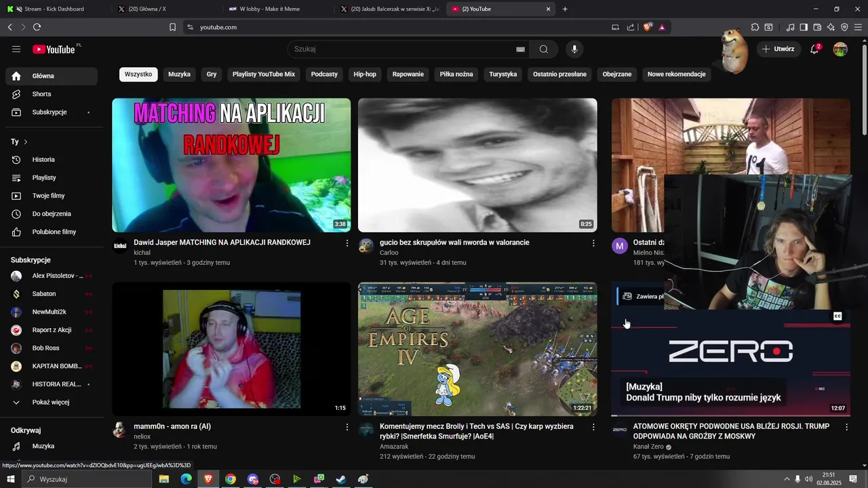
Task: Seek on the Zero video preview progress bar
Action: click(730, 415)
